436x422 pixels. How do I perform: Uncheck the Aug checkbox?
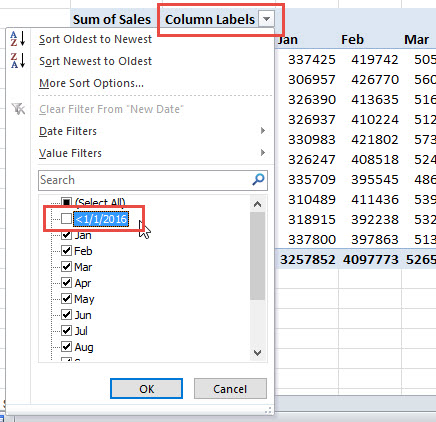coord(66,346)
